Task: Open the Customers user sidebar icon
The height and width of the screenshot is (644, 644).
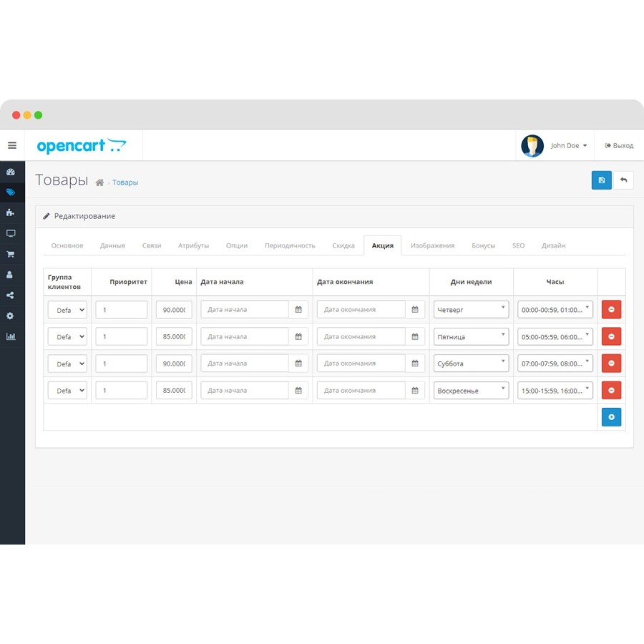Action: pos(10,275)
